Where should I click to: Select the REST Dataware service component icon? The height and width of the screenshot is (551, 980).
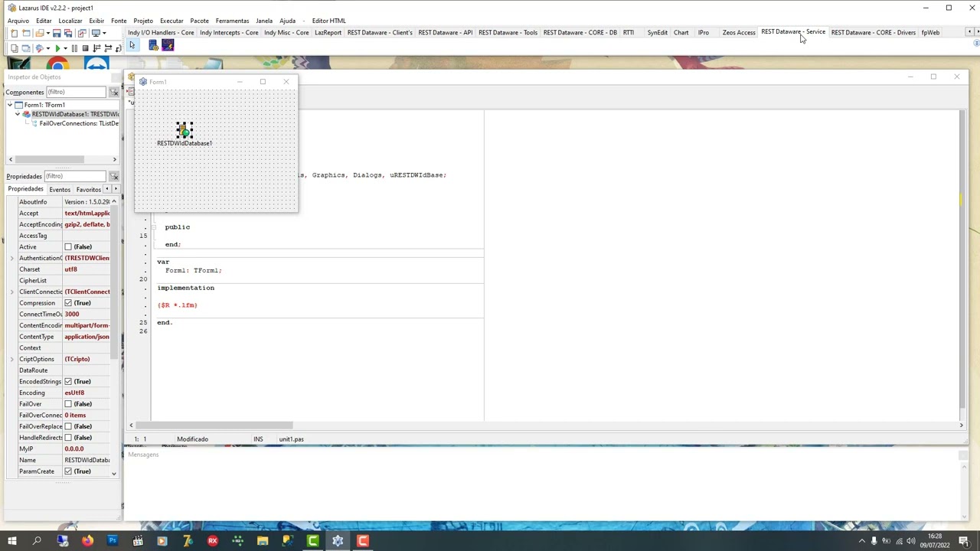tap(154, 46)
